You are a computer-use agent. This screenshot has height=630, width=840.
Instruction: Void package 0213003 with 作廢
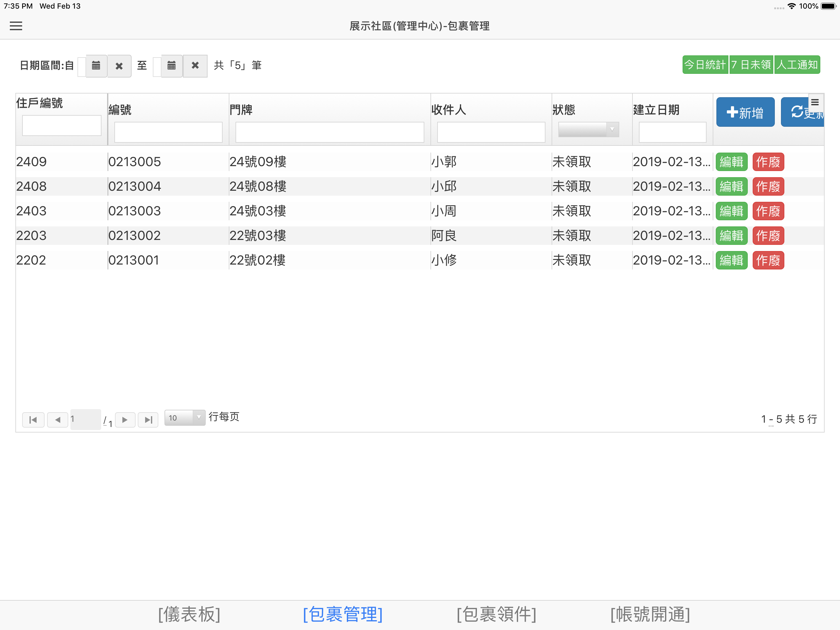coord(768,211)
